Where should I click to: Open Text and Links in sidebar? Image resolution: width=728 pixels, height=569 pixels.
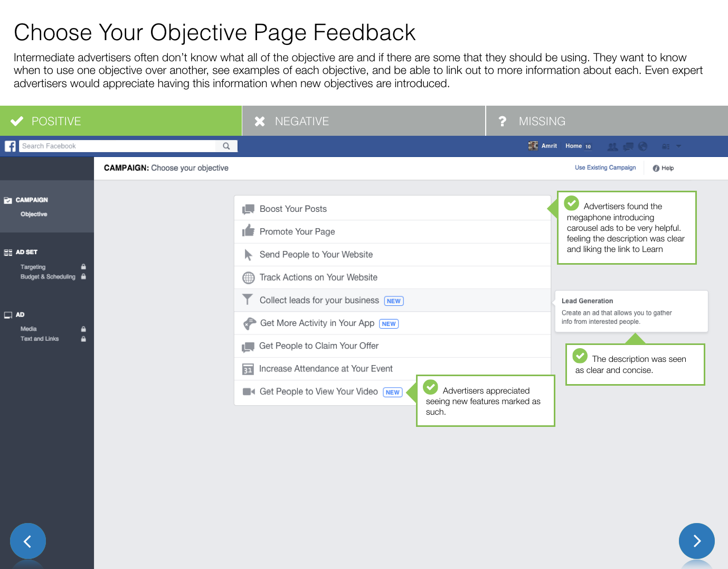pos(40,339)
